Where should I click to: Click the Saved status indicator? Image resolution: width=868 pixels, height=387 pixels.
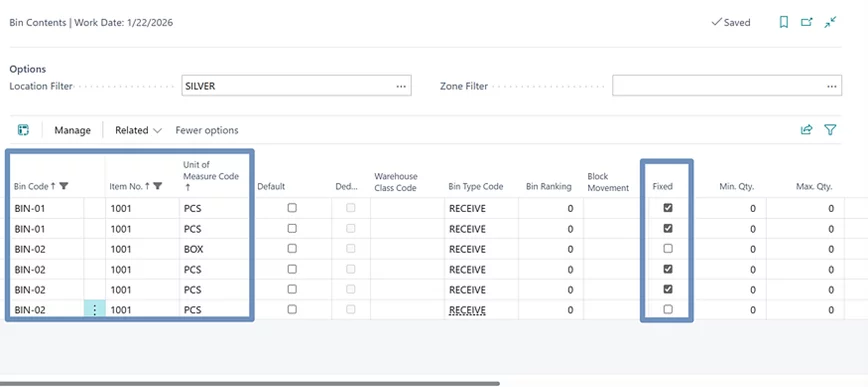(731, 23)
